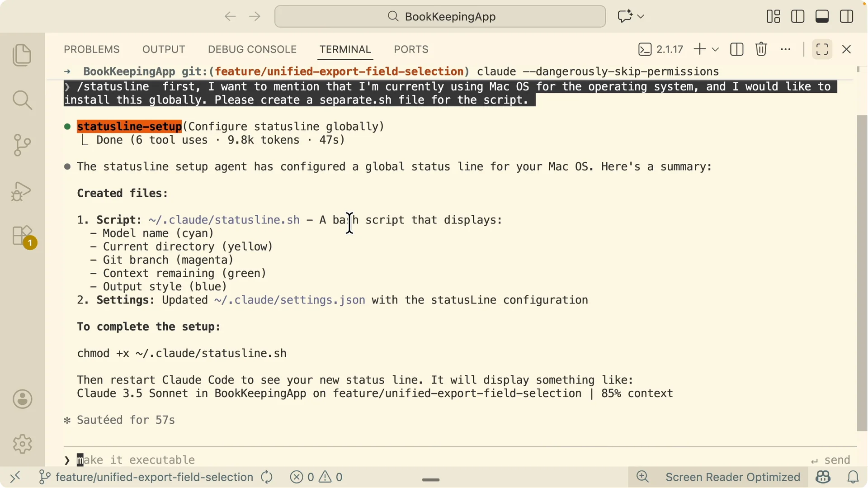Open the Extensions view with badge
The width and height of the screenshot is (868, 488).
point(24,237)
